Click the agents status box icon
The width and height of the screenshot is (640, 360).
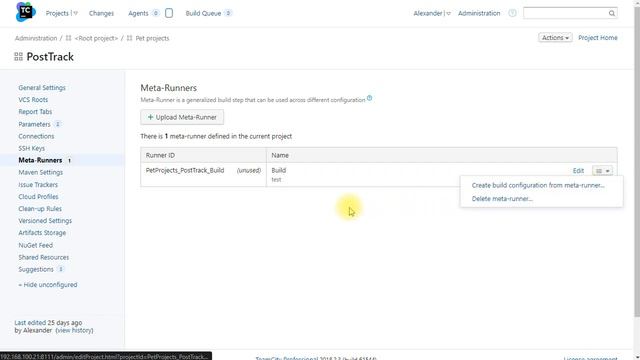169,13
